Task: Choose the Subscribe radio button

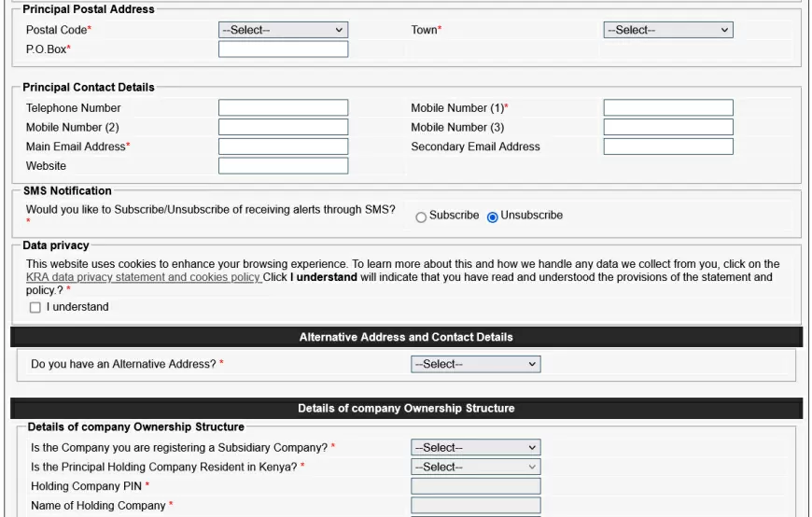Action: pos(421,217)
